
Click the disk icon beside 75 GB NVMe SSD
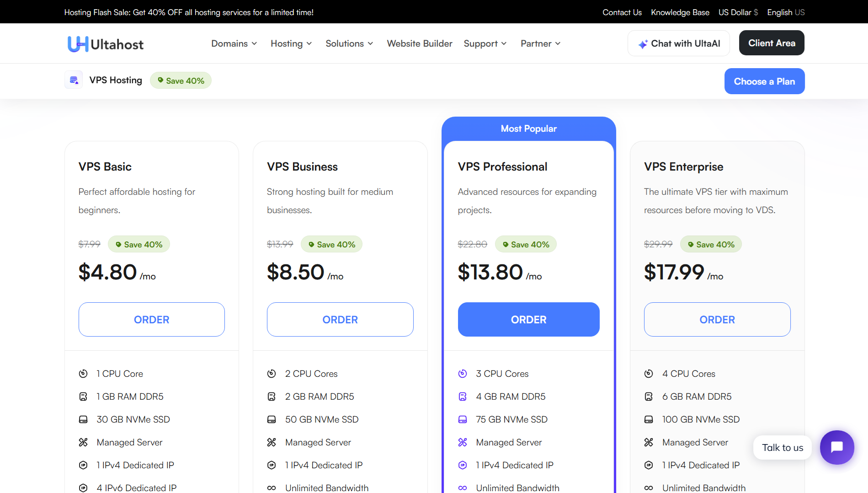tap(463, 419)
